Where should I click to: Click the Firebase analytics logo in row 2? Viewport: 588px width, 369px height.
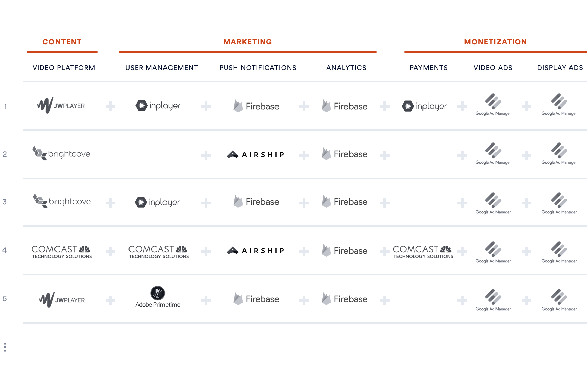point(344,154)
